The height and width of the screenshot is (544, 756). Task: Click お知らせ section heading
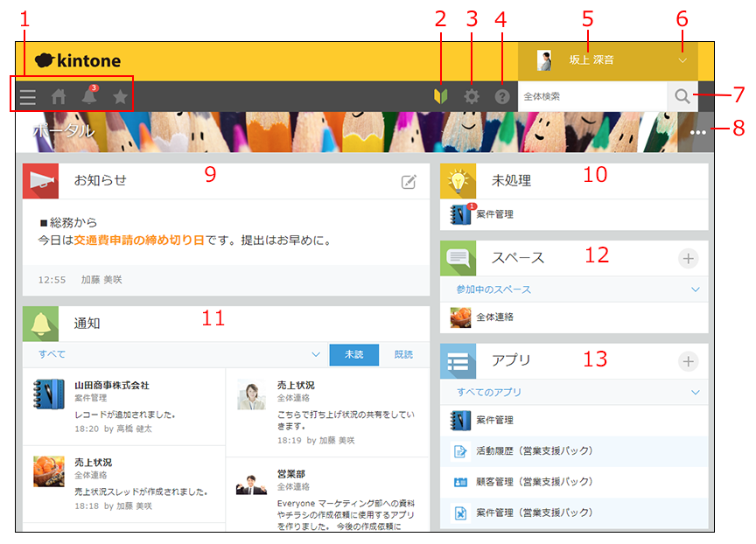(101, 180)
